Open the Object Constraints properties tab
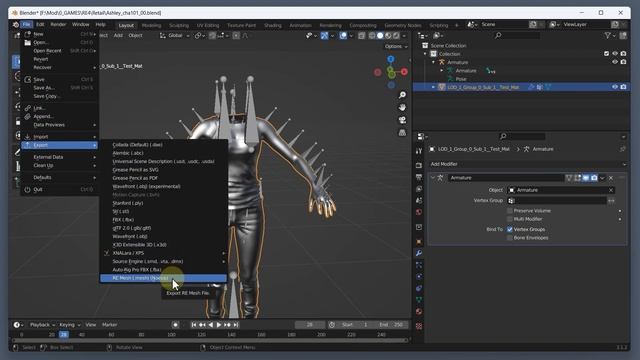Image resolution: width=640 pixels, height=360 pixels. [x=419, y=288]
